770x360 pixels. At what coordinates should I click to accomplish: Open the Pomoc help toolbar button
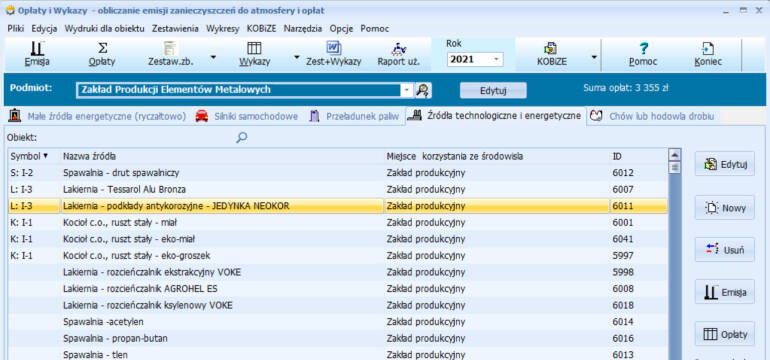[x=643, y=55]
